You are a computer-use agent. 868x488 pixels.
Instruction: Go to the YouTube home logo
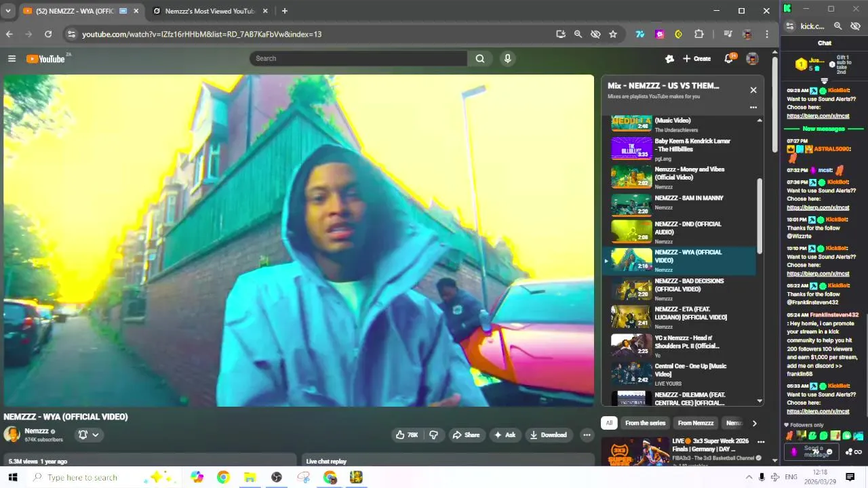[45, 59]
